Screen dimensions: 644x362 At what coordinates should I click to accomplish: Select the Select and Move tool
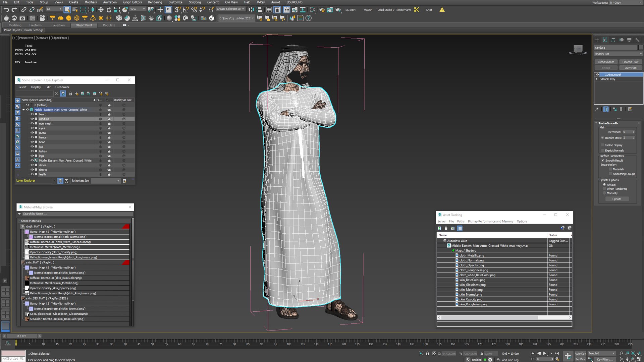(x=101, y=10)
